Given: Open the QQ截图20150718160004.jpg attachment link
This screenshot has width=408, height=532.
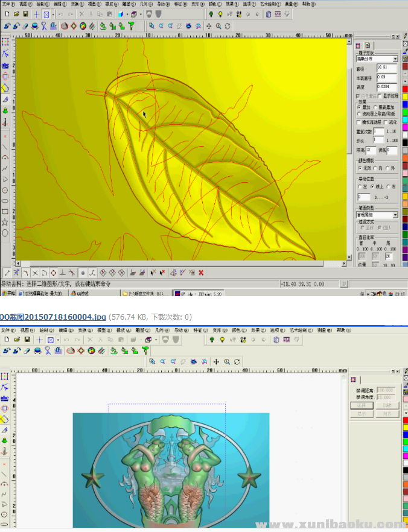Looking at the screenshot, I should [x=53, y=317].
